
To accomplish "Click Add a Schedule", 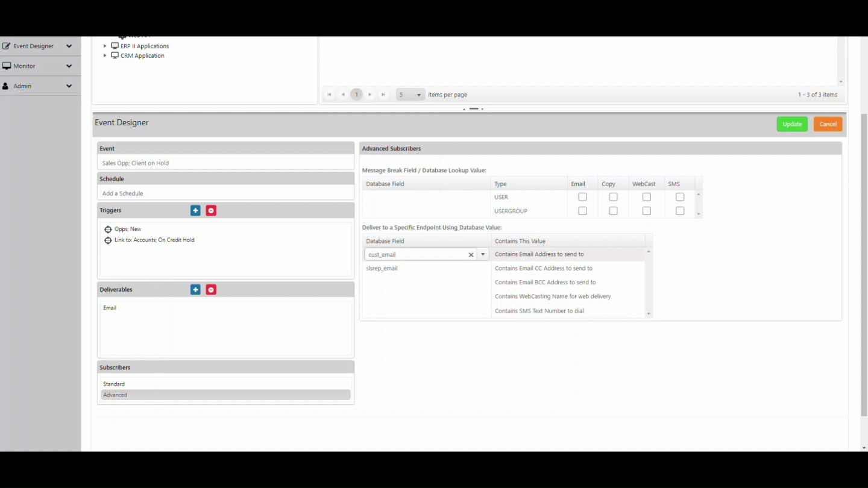I will point(123,193).
